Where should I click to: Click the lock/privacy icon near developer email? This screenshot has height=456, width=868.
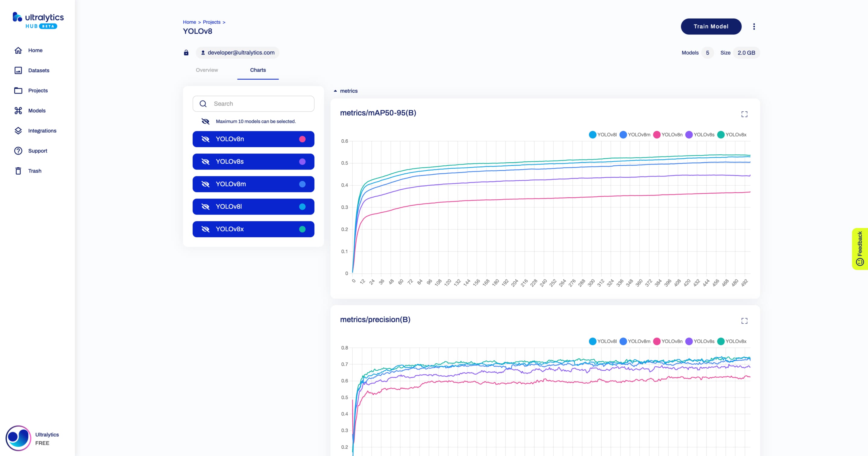(187, 52)
